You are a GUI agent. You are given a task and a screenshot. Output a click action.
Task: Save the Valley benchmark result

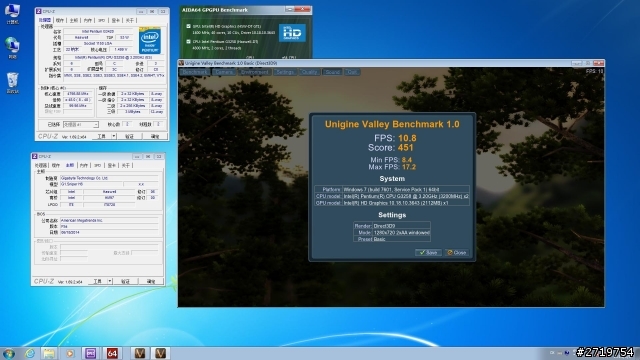click(x=428, y=253)
